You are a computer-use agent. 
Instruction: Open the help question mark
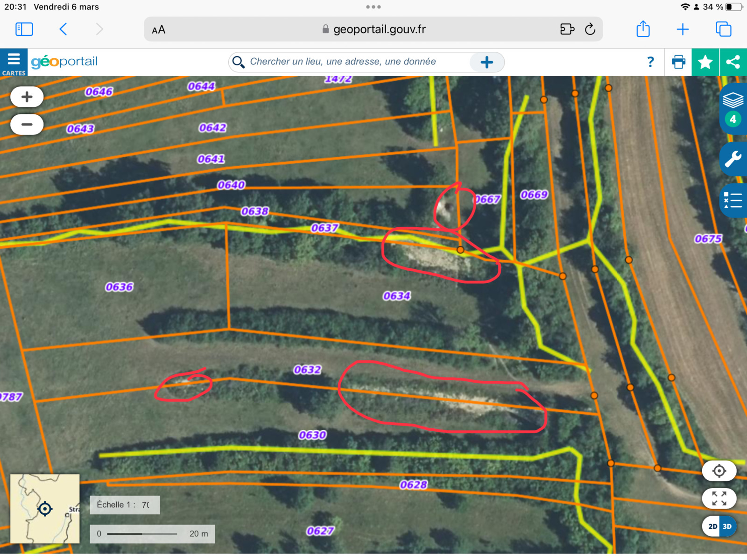click(650, 62)
